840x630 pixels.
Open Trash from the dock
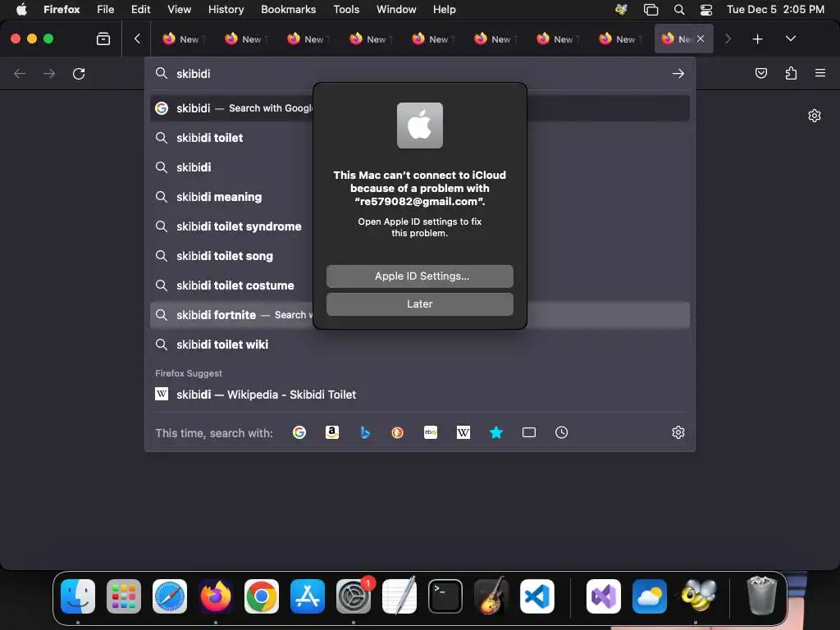click(761, 596)
